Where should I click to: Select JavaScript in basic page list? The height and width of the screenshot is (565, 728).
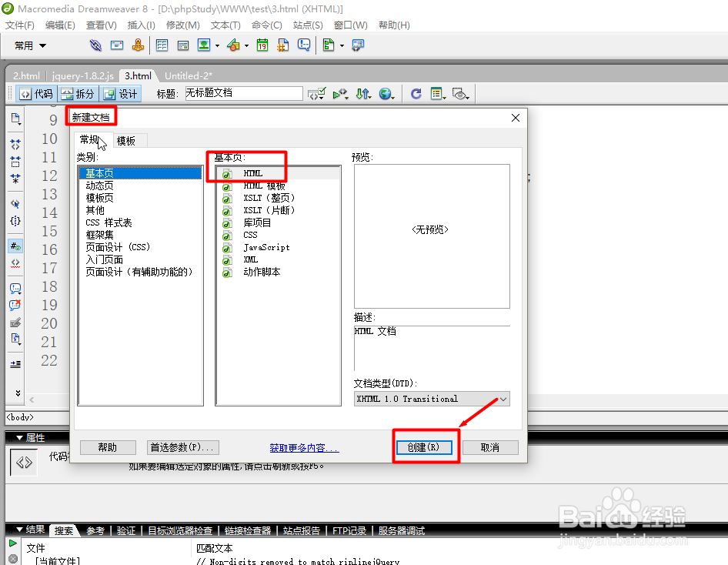click(x=266, y=247)
